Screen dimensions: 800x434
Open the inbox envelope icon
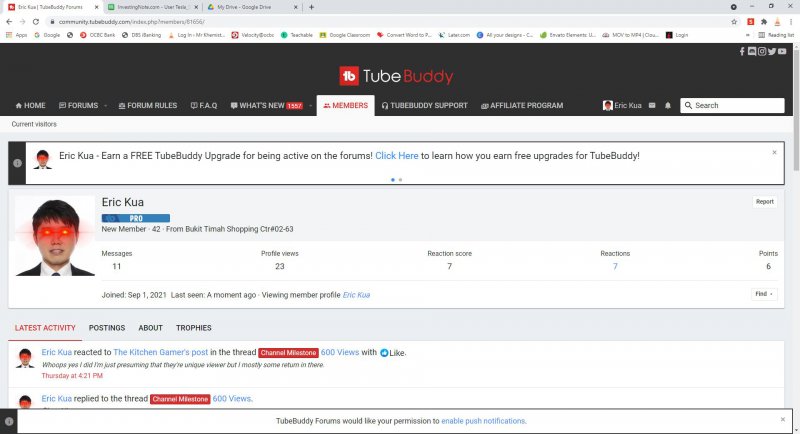(x=652, y=105)
